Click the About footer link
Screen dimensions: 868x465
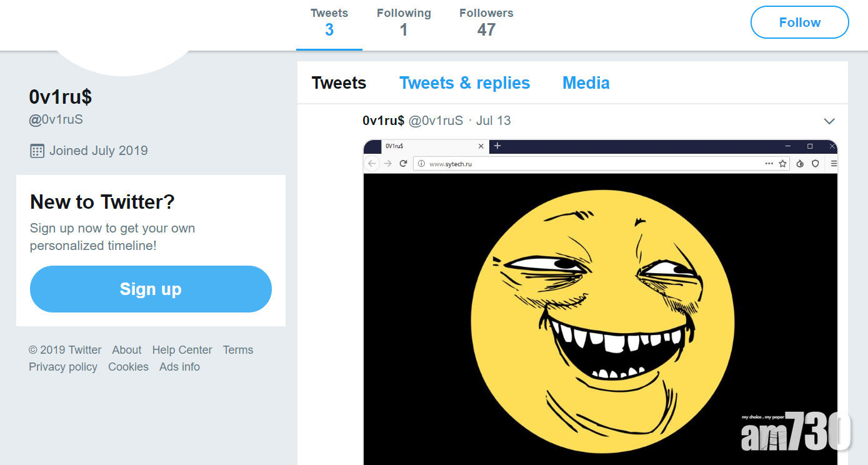click(x=126, y=350)
